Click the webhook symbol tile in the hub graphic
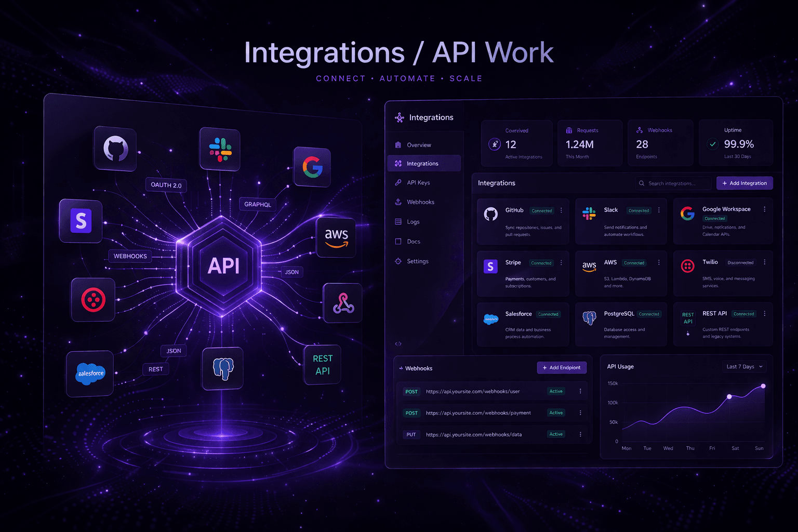This screenshot has width=798, height=532. [x=343, y=303]
